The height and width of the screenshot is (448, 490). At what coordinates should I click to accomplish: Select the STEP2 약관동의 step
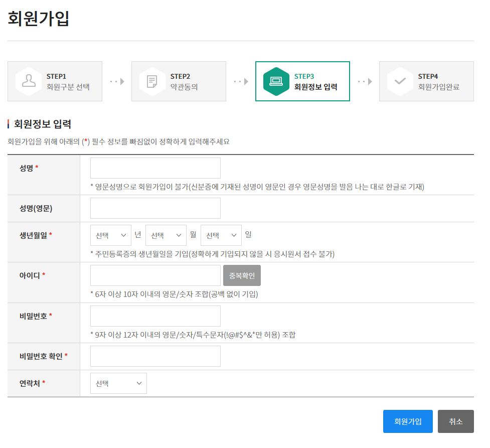(x=178, y=81)
